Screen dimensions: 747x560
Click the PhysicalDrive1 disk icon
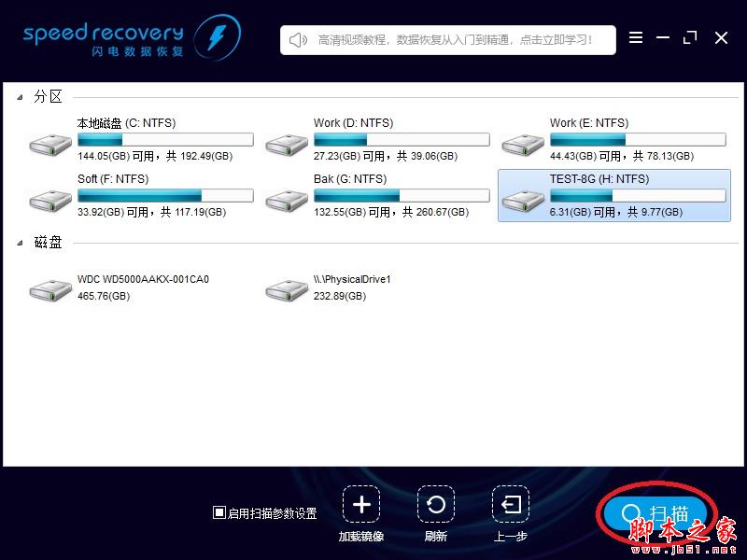(287, 289)
